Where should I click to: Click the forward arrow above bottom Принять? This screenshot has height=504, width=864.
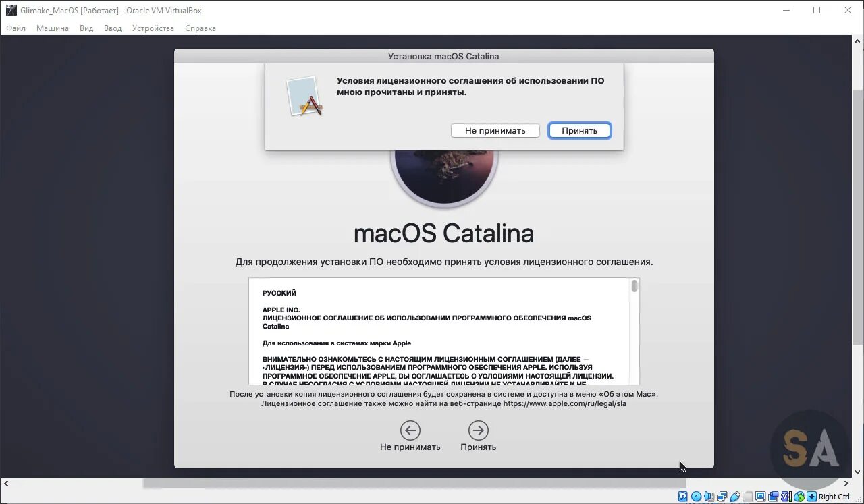[x=479, y=430]
